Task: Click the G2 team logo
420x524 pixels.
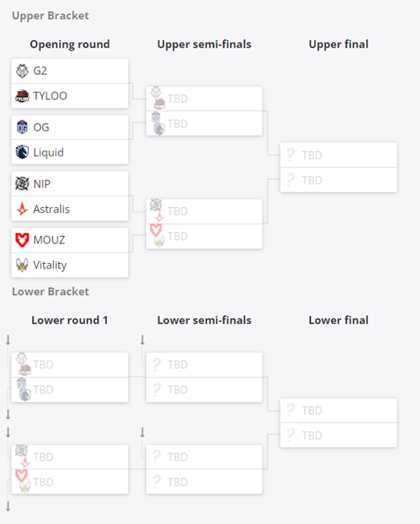Action: pos(22,71)
